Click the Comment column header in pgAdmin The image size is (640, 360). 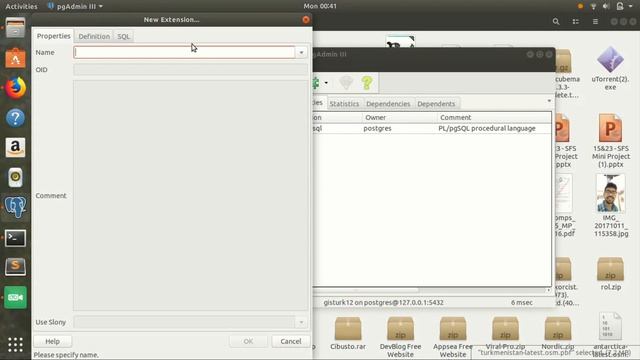tap(493, 118)
